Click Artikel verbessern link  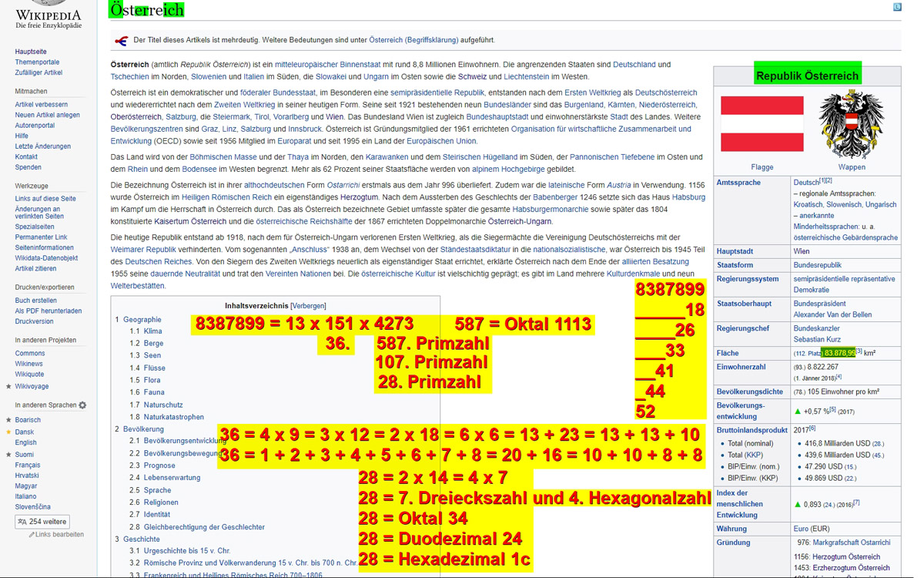[x=41, y=105]
